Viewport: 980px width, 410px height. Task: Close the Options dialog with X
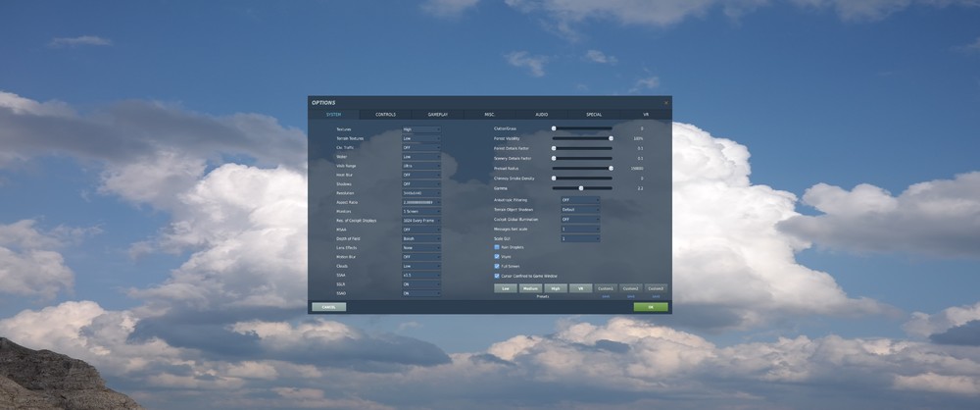click(666, 103)
